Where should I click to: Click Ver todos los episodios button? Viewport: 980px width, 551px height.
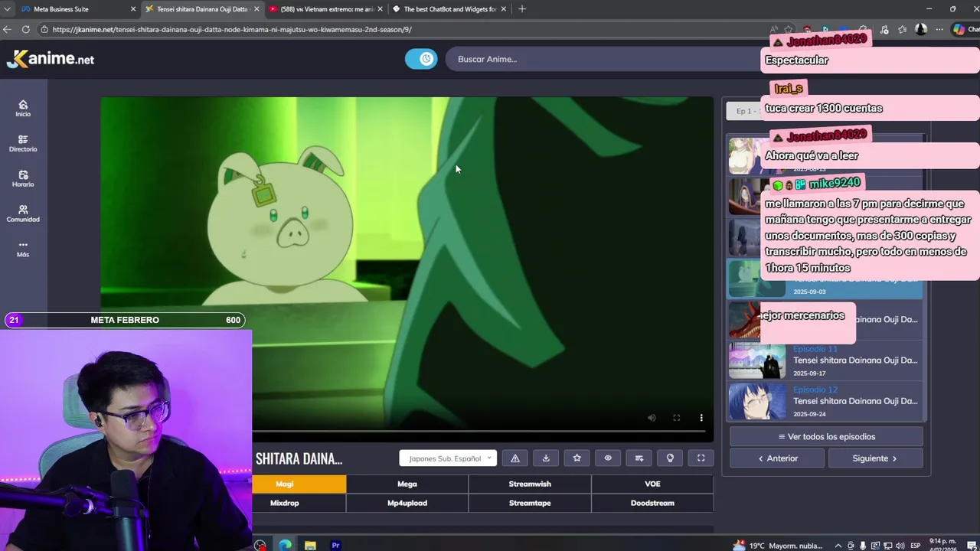[x=826, y=437]
